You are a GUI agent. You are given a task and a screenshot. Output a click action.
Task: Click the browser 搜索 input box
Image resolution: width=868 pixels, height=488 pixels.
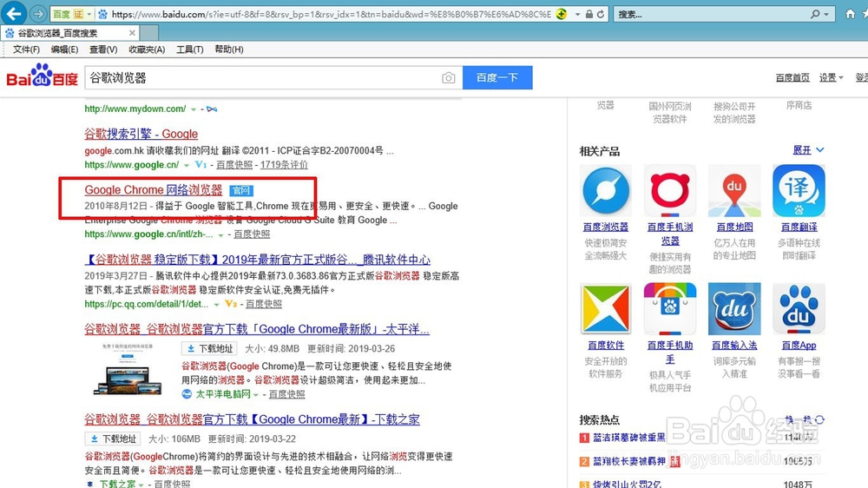pyautogui.click(x=712, y=14)
